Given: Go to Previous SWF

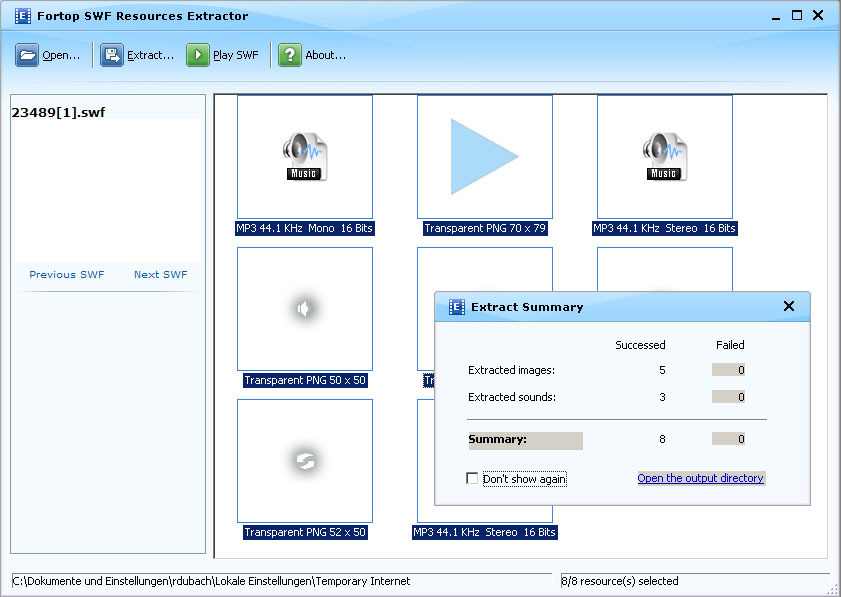Looking at the screenshot, I should (67, 275).
